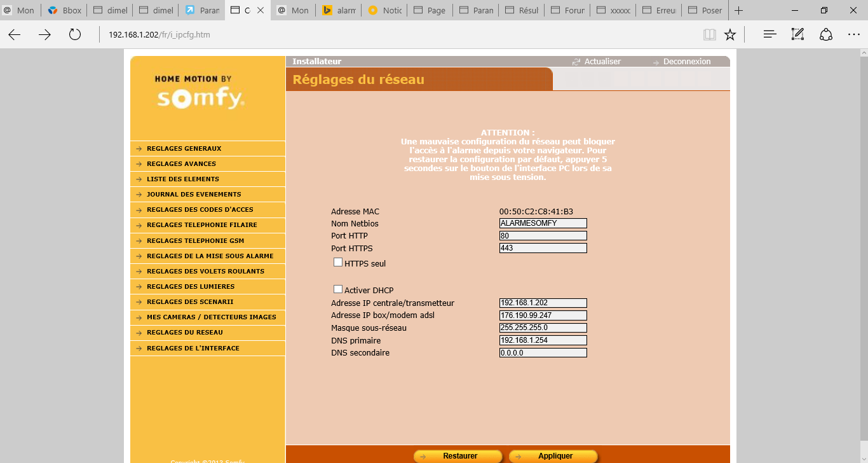Switch to Paran tab with blue arrow favicon
This screenshot has width=868, height=463.
point(201,10)
